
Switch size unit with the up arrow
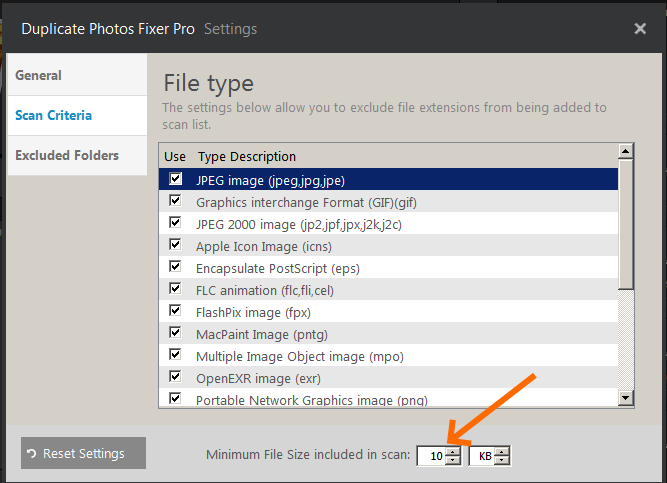coord(502,452)
